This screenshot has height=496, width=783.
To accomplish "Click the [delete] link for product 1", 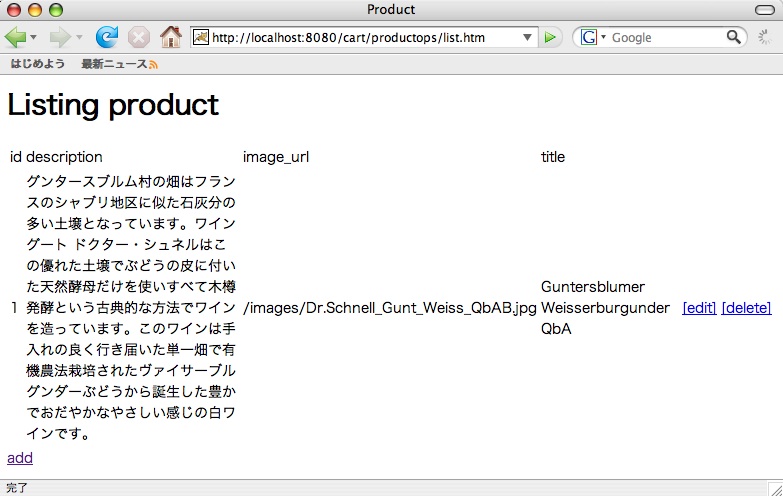I will tap(746, 308).
